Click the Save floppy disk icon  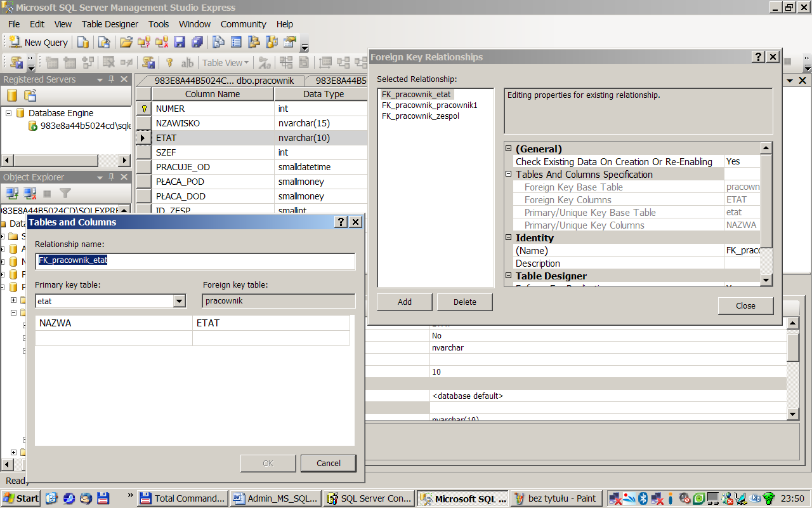(x=180, y=43)
